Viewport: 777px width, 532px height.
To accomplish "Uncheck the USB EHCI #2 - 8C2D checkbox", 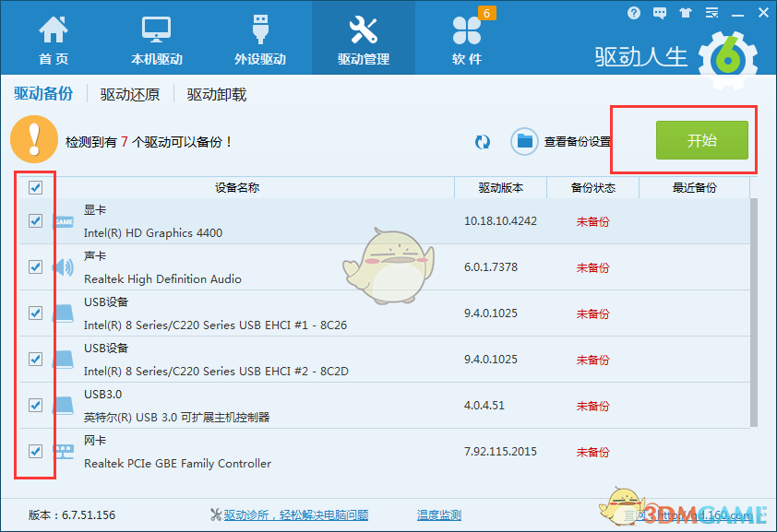I will tap(35, 359).
